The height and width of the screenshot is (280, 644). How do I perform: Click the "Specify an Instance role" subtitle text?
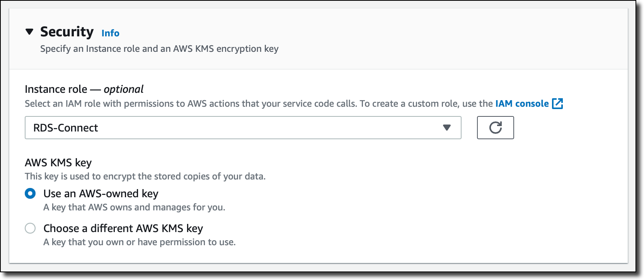point(159,49)
